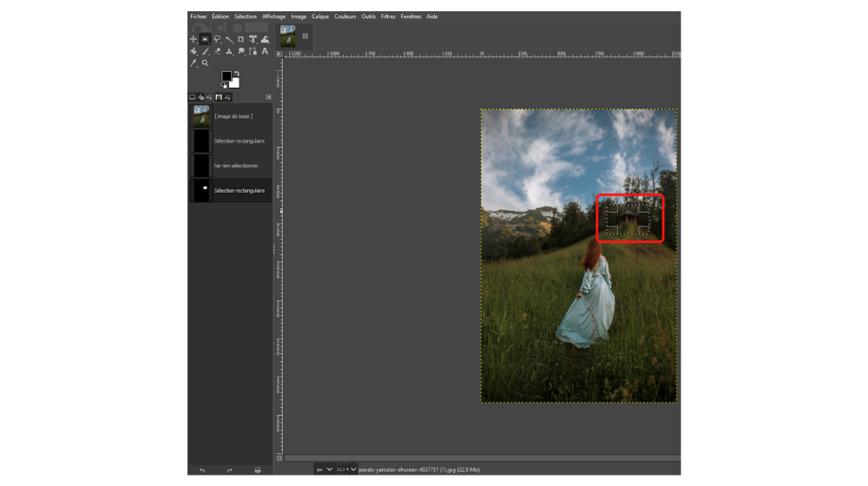Open the Calque menu

[x=320, y=16]
